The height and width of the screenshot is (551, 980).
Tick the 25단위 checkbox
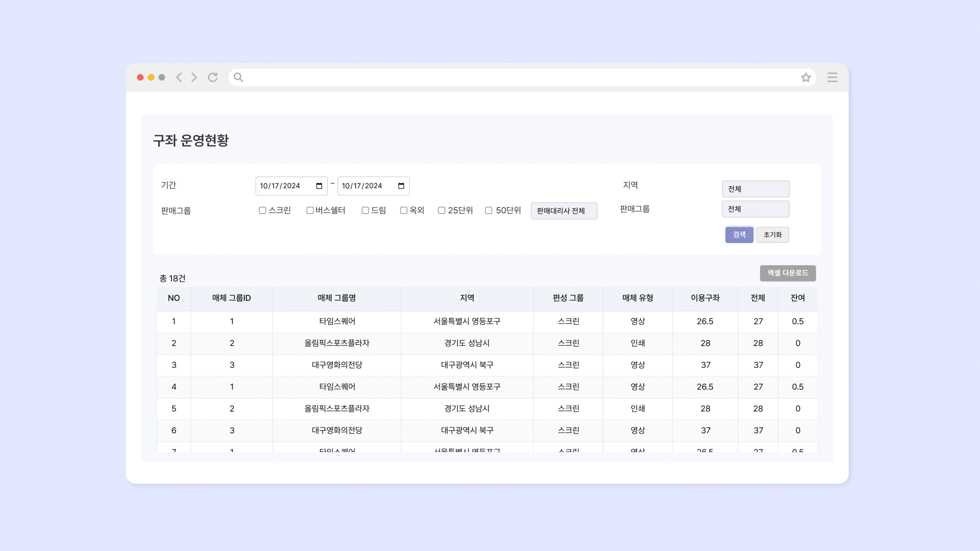pyautogui.click(x=442, y=210)
